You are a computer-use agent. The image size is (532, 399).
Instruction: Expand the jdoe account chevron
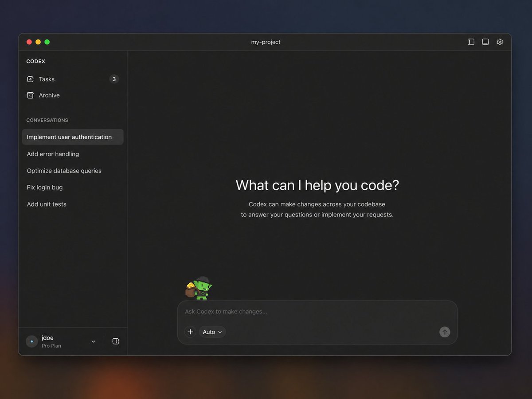click(93, 341)
